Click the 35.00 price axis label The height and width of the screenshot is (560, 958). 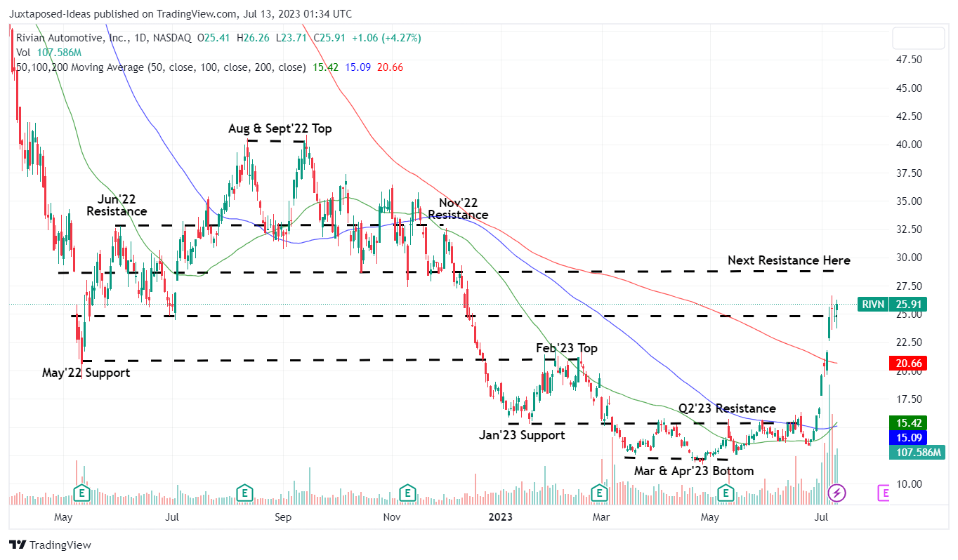(908, 201)
